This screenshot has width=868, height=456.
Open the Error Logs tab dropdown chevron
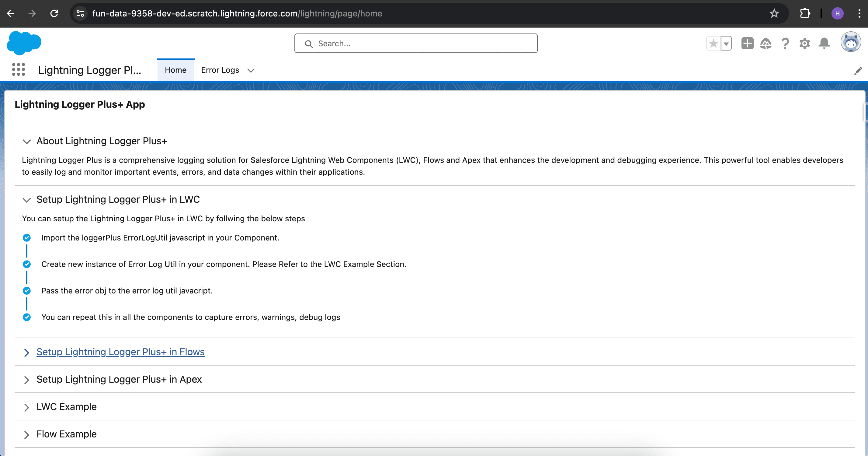point(251,70)
